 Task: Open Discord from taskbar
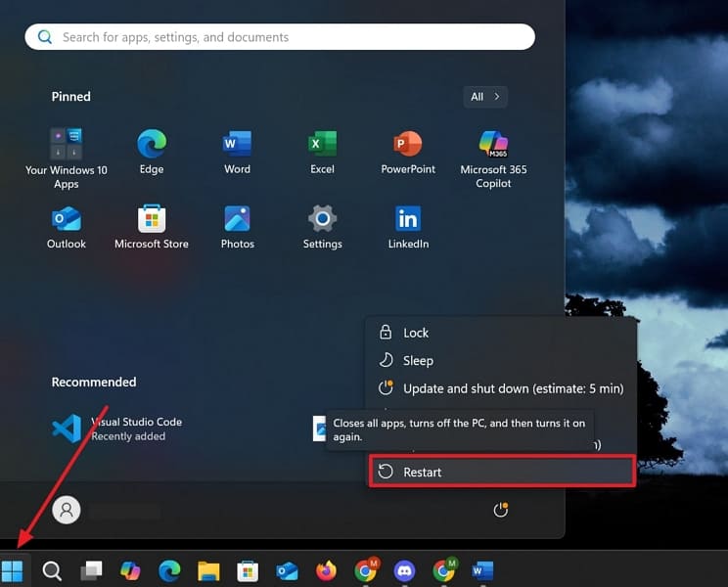tap(404, 570)
